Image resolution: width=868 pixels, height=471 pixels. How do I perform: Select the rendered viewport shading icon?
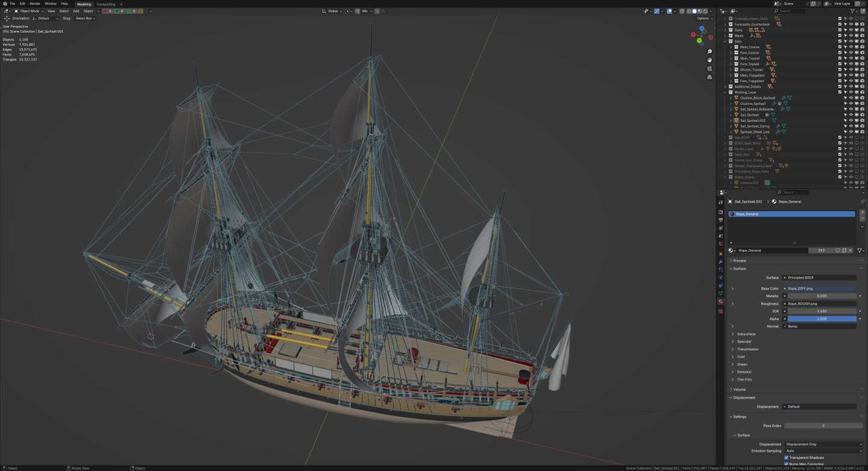[x=705, y=11]
